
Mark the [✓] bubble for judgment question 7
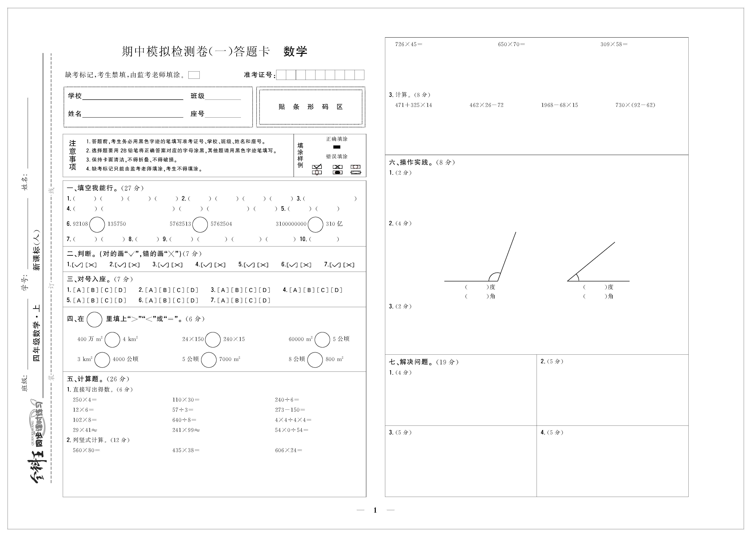(335, 265)
